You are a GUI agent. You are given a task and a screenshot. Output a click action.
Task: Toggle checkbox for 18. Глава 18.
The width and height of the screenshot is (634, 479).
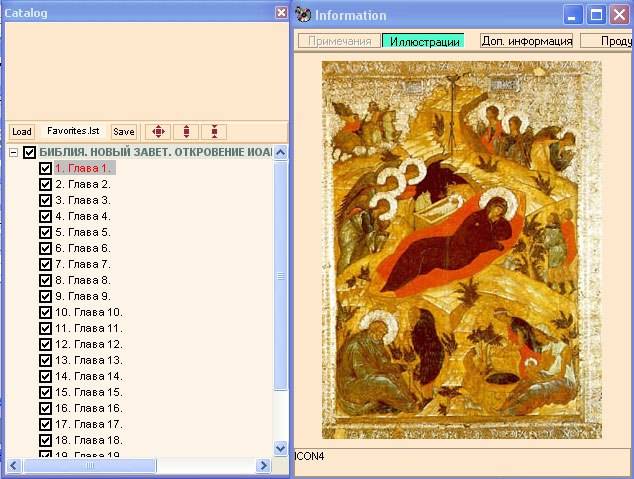[45, 440]
